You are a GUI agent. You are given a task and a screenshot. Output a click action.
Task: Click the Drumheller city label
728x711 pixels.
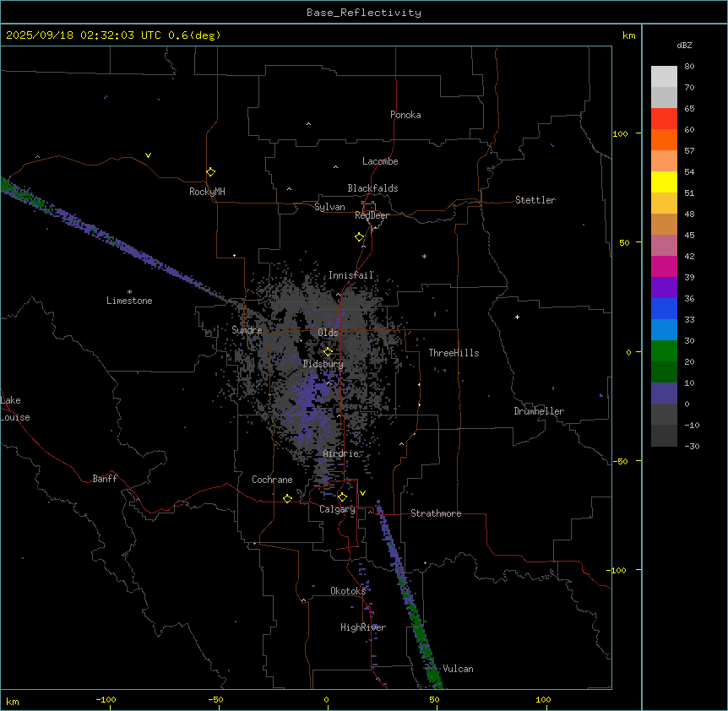coord(539,411)
